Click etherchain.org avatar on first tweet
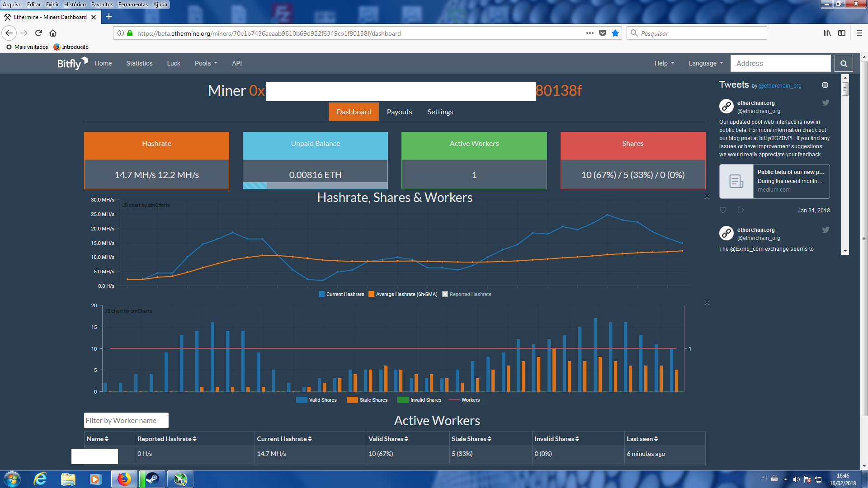 pyautogui.click(x=726, y=106)
